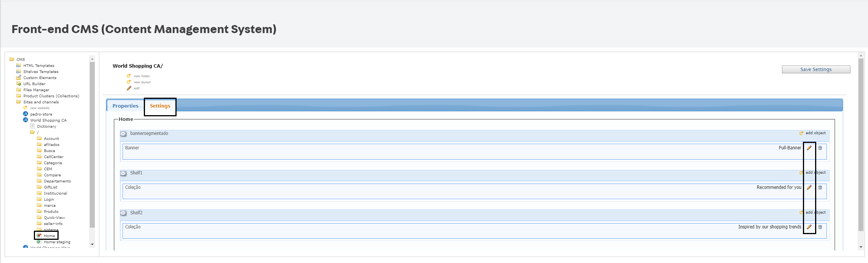Open the Home-staging layout
The image size is (868, 263).
tap(57, 242)
